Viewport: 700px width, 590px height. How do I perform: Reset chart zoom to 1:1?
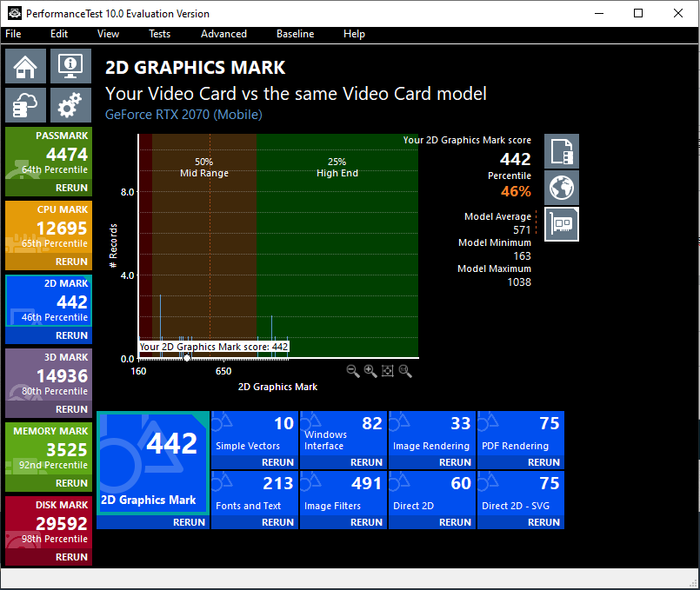(405, 371)
